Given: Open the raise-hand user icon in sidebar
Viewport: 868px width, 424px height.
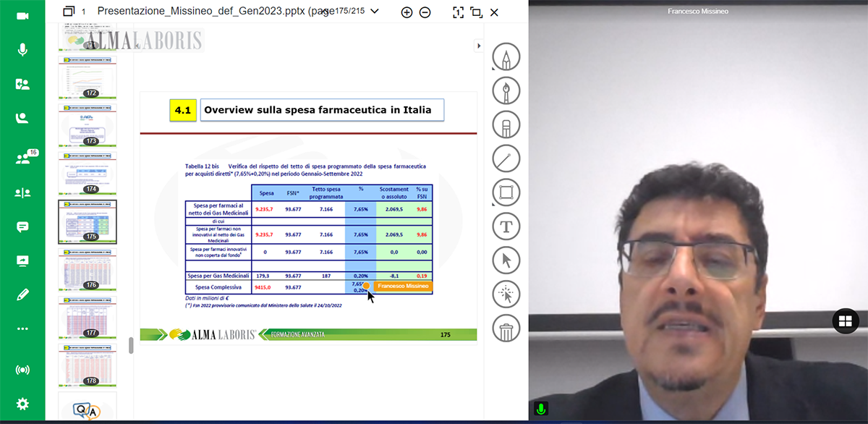Looking at the screenshot, I should [22, 119].
